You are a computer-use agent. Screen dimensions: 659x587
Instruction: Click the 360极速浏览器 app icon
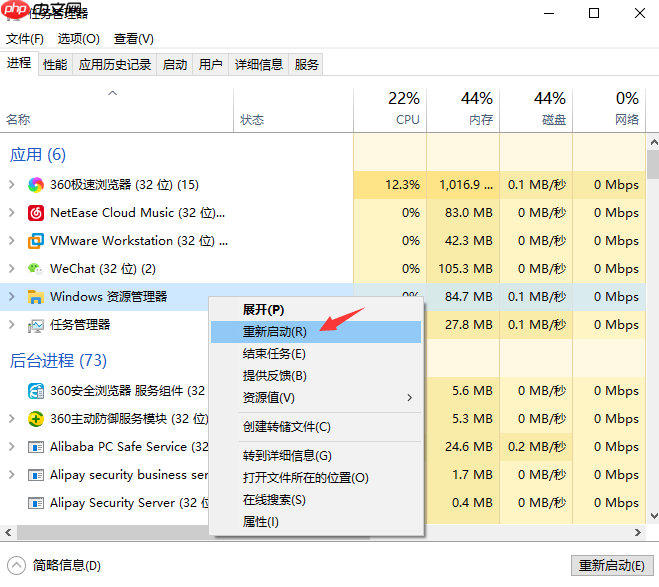click(x=36, y=185)
